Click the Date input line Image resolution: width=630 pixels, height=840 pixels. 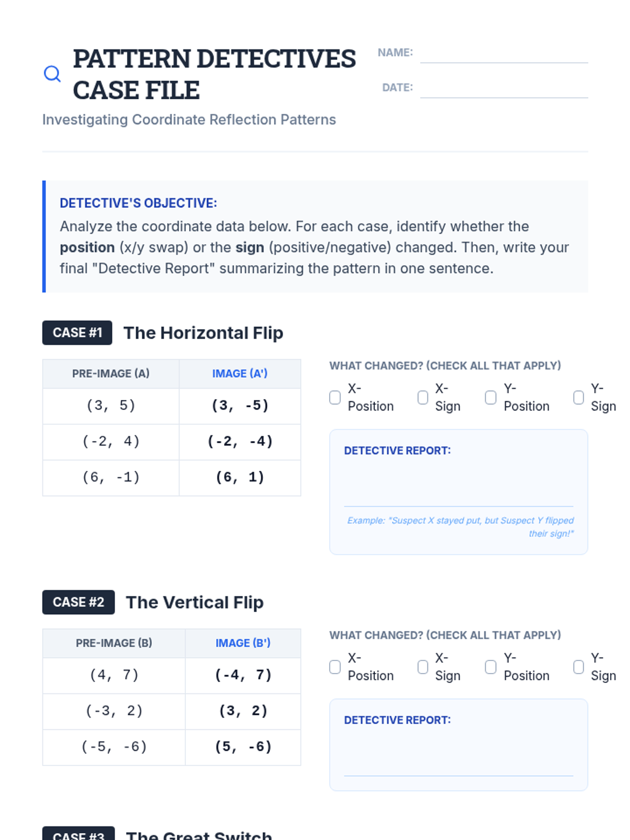503,89
